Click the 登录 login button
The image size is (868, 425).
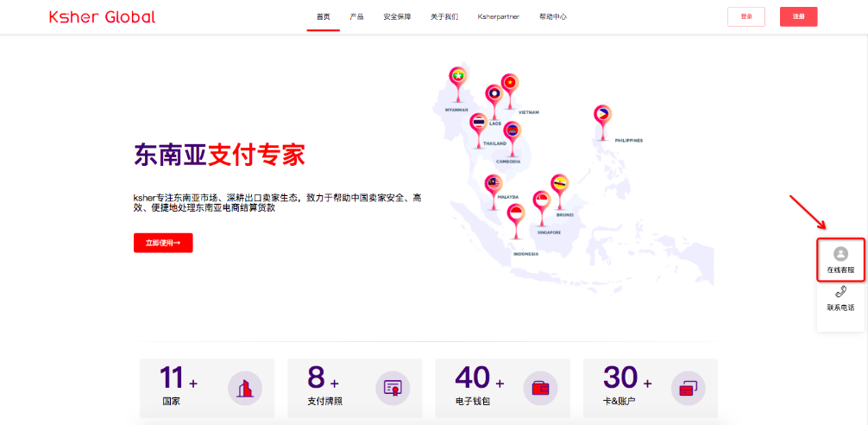[x=746, y=16]
